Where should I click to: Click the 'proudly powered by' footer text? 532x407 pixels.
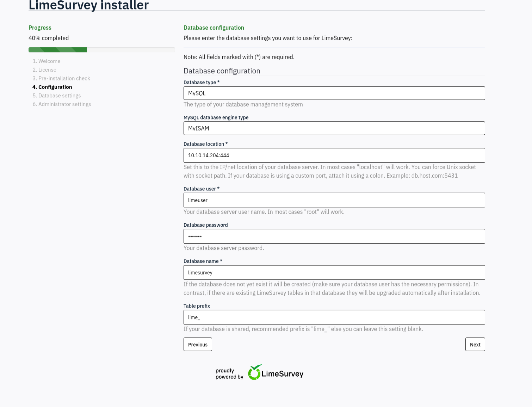pyautogui.click(x=229, y=374)
